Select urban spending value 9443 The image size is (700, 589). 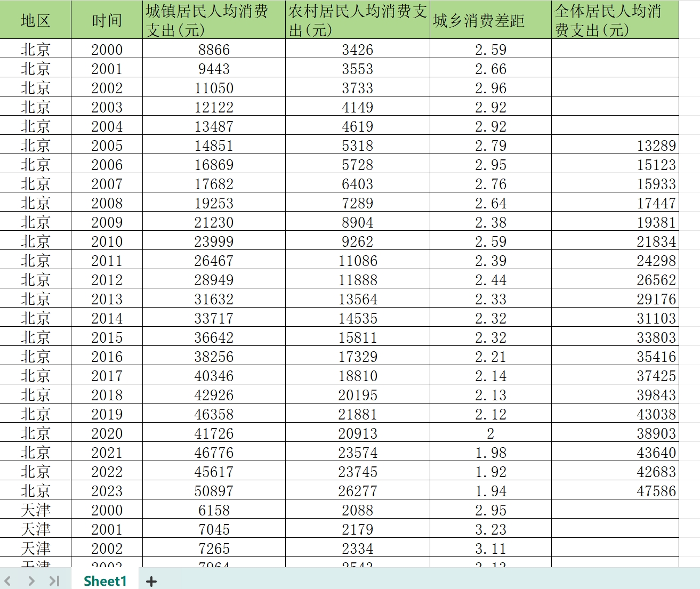(x=214, y=68)
